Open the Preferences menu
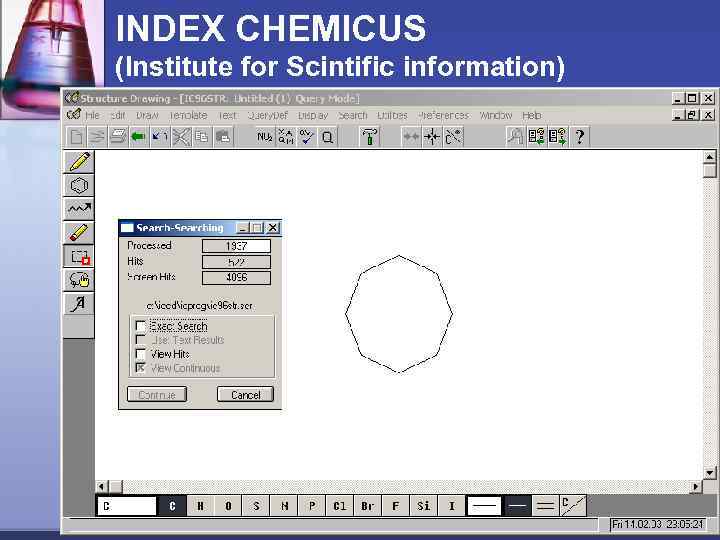The height and width of the screenshot is (540, 720). pos(444,115)
